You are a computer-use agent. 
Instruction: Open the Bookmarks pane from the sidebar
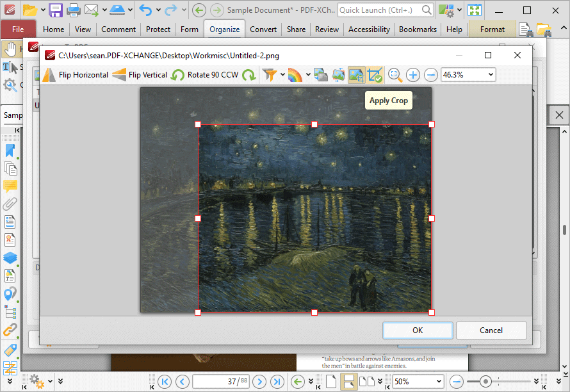(x=10, y=151)
